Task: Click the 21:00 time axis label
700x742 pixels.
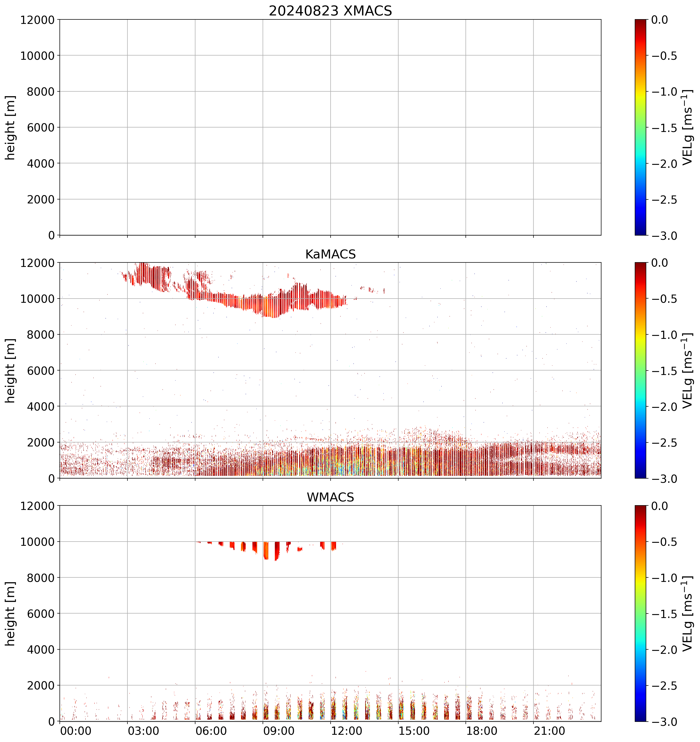Action: pyautogui.click(x=549, y=731)
